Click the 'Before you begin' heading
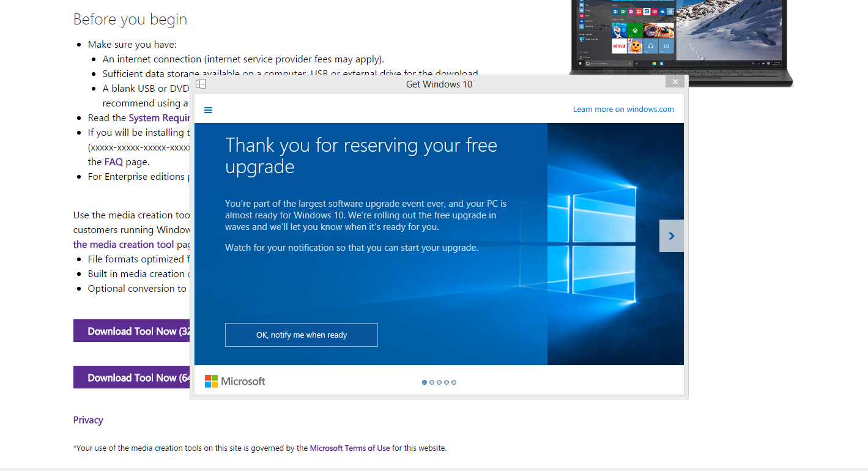 [x=130, y=20]
